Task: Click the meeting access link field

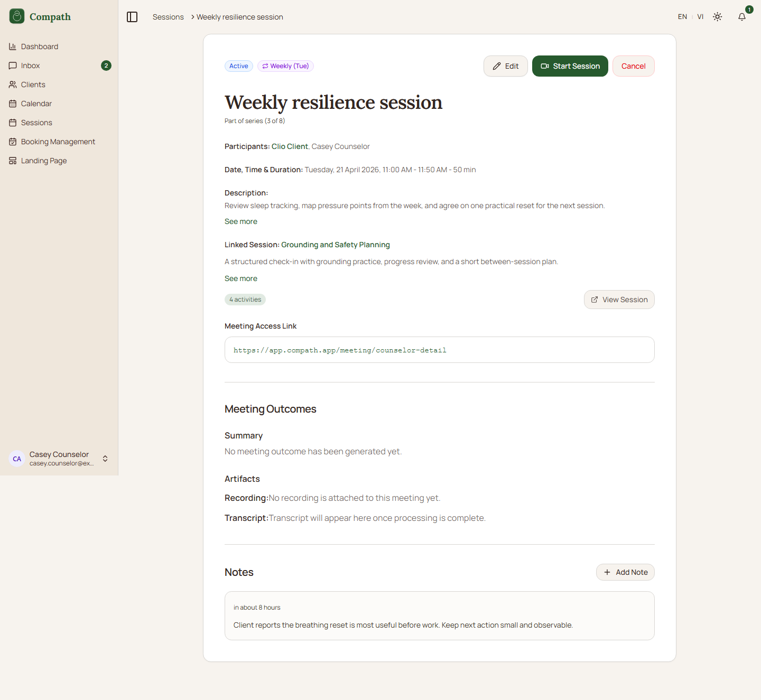Action: pyautogui.click(x=439, y=350)
